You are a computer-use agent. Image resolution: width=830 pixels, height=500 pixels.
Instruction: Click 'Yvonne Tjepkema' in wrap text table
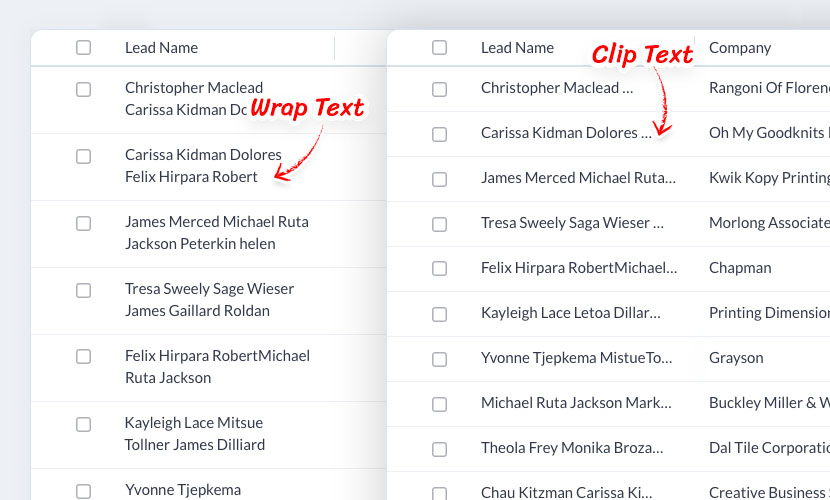coord(183,490)
